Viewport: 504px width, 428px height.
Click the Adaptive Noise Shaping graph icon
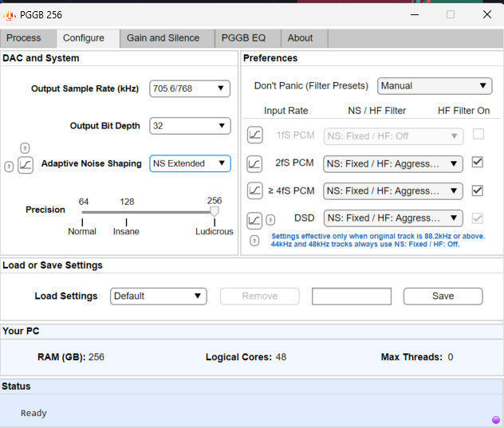pyautogui.click(x=26, y=165)
